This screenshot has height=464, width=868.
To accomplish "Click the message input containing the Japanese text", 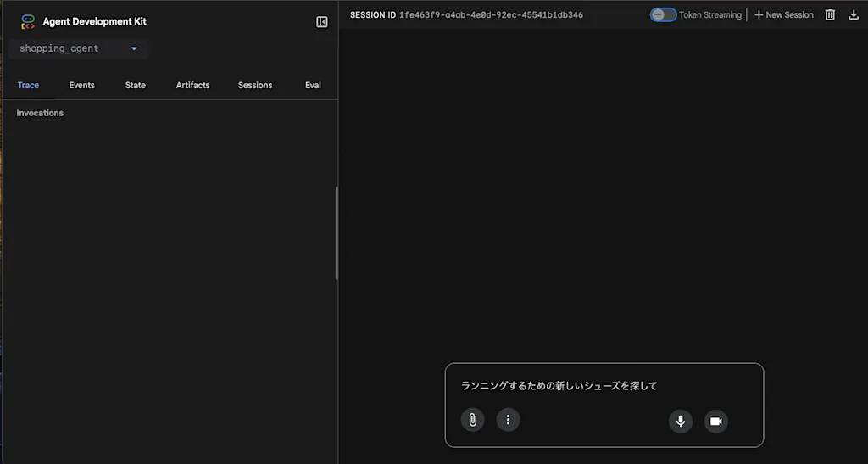I will tap(604, 386).
